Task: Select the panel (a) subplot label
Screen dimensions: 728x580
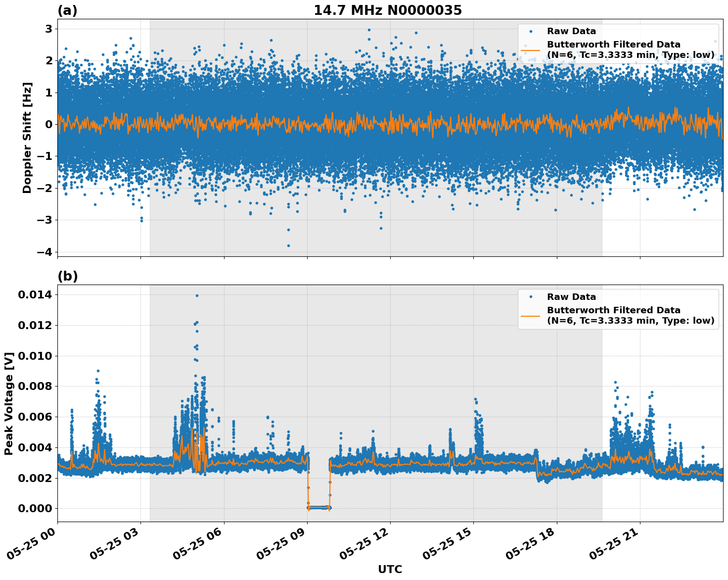Action: [67, 9]
